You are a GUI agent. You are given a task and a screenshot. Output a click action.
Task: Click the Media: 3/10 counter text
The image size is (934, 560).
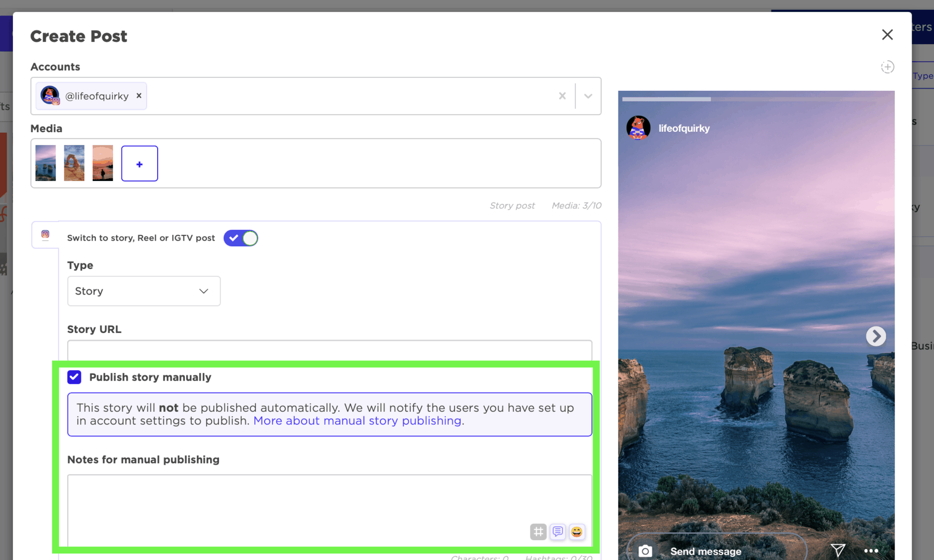point(576,205)
